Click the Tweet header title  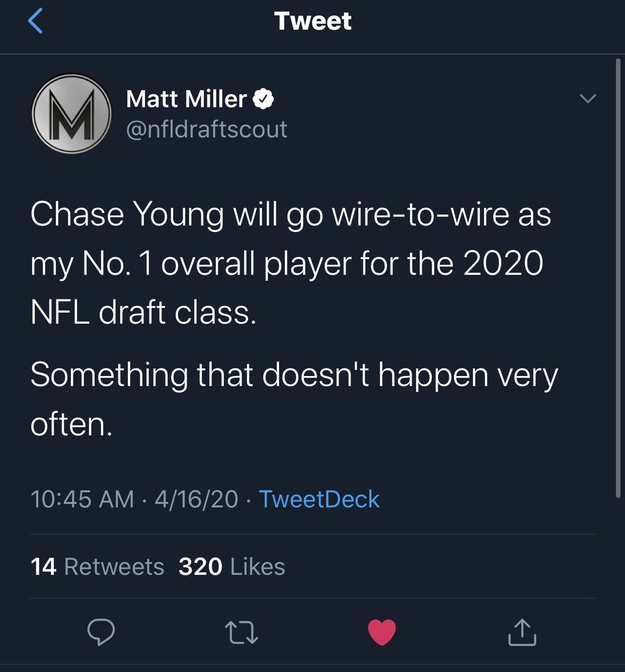tap(312, 21)
